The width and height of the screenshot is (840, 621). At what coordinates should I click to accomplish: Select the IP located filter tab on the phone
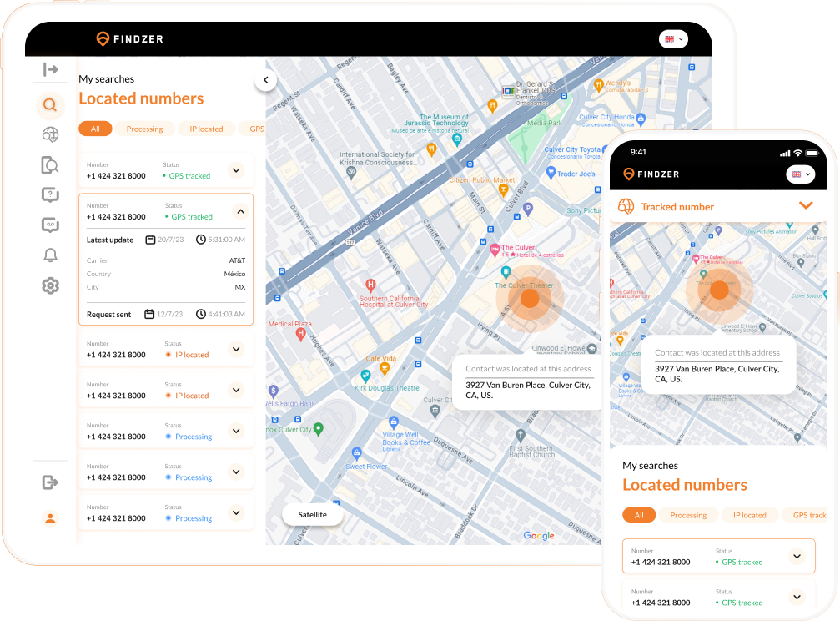tap(749, 515)
